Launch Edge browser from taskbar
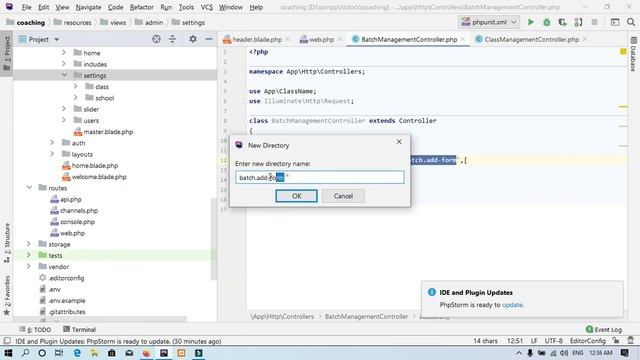The height and width of the screenshot is (360, 640). (77, 353)
